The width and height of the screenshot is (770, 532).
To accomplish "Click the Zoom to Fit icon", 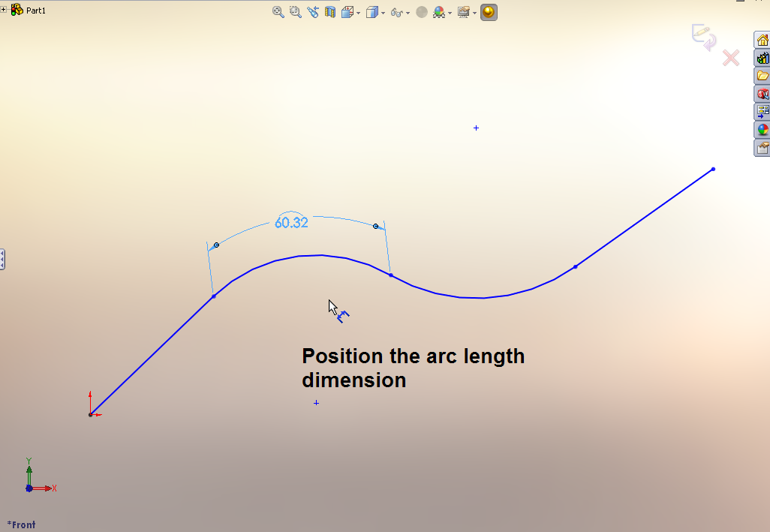I will coord(278,12).
